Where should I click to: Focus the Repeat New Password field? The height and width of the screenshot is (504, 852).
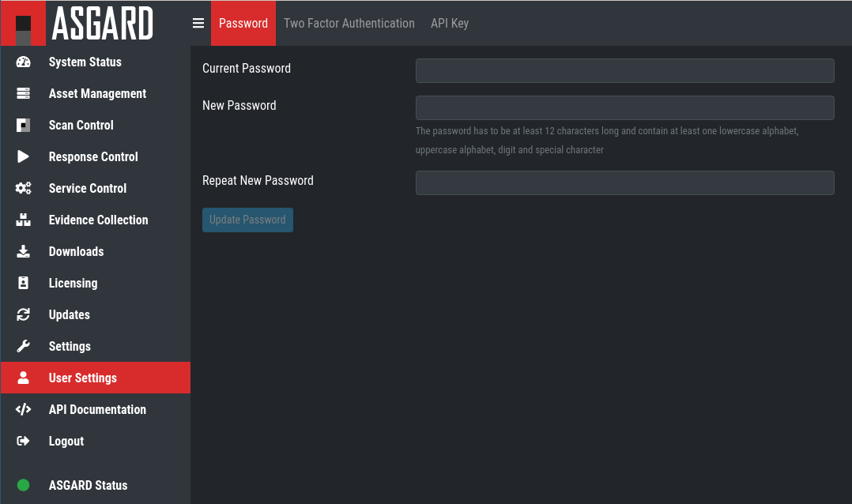[x=625, y=183]
